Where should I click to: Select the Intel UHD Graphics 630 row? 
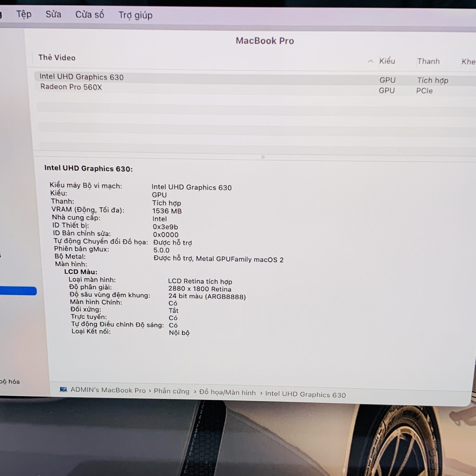(x=255, y=79)
